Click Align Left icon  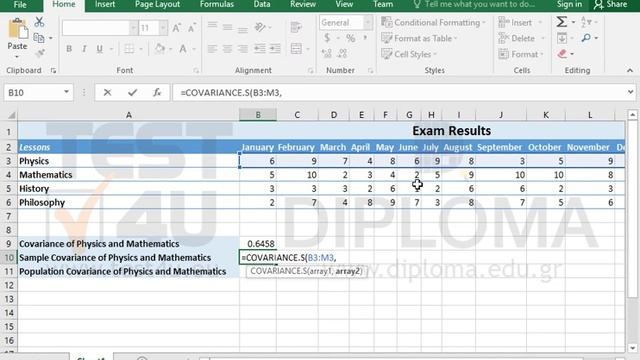coord(212,49)
